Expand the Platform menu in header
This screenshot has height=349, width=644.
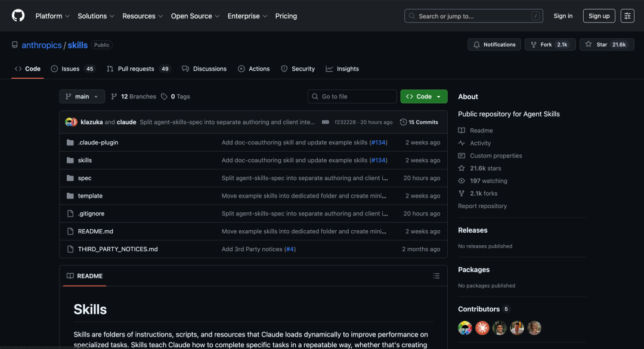click(x=52, y=16)
